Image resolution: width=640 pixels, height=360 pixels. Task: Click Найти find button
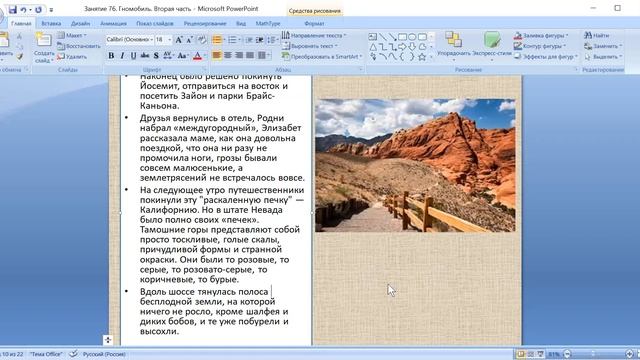coord(597,36)
